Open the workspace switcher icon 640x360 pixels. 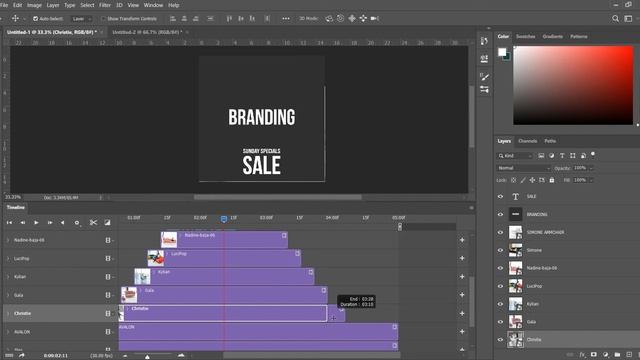coord(629,19)
